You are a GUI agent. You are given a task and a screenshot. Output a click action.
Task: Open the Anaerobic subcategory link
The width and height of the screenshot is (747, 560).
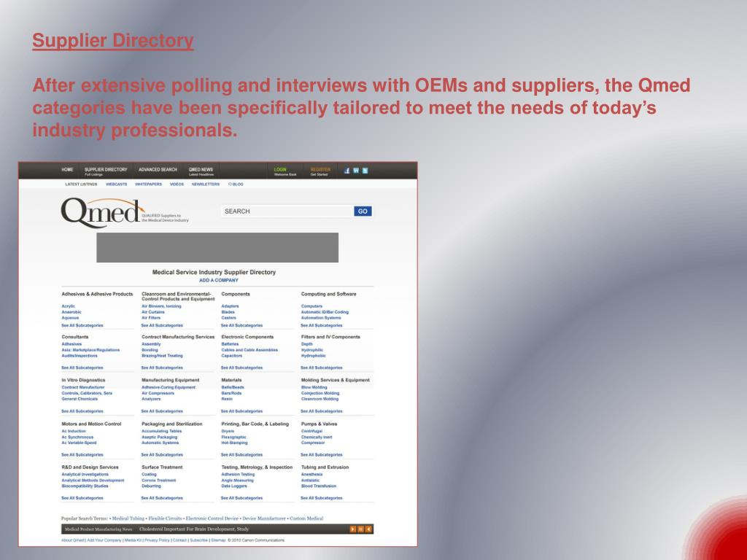click(71, 312)
